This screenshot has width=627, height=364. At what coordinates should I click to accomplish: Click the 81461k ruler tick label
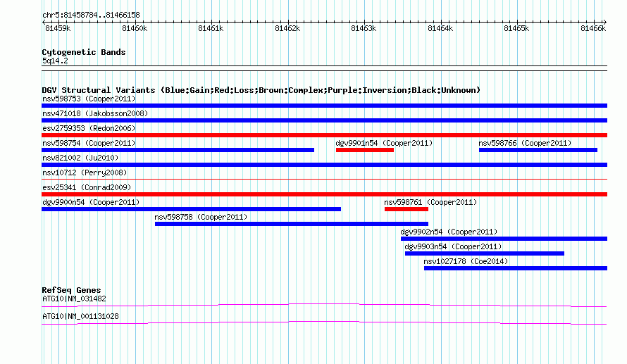point(211,28)
